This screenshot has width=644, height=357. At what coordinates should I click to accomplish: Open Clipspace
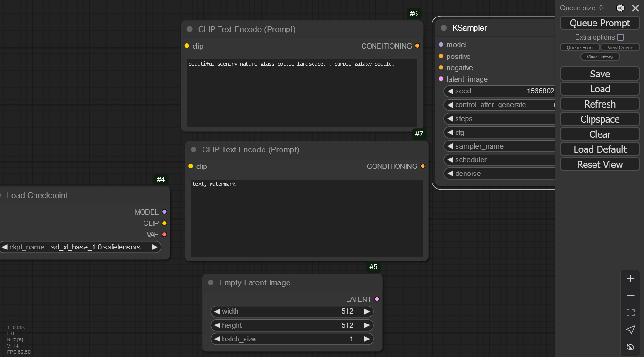600,119
